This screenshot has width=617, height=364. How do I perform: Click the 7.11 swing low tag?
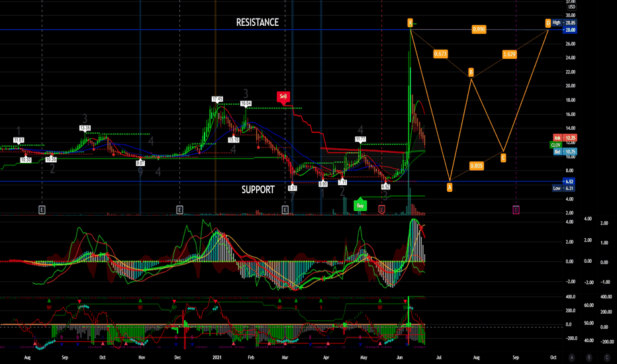click(342, 182)
